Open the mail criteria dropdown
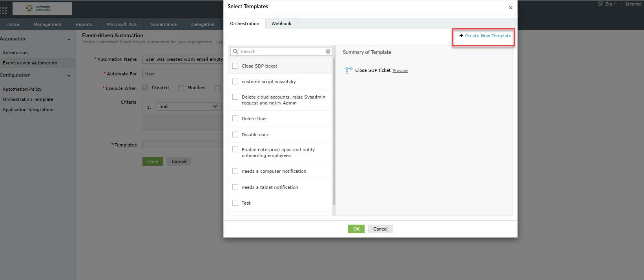This screenshot has height=280, width=644. [215, 106]
